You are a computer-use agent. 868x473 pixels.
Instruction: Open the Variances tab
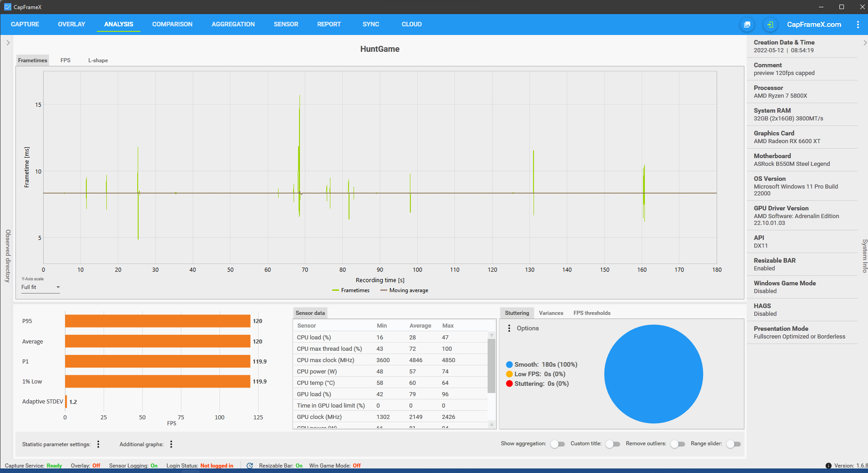[x=551, y=313]
